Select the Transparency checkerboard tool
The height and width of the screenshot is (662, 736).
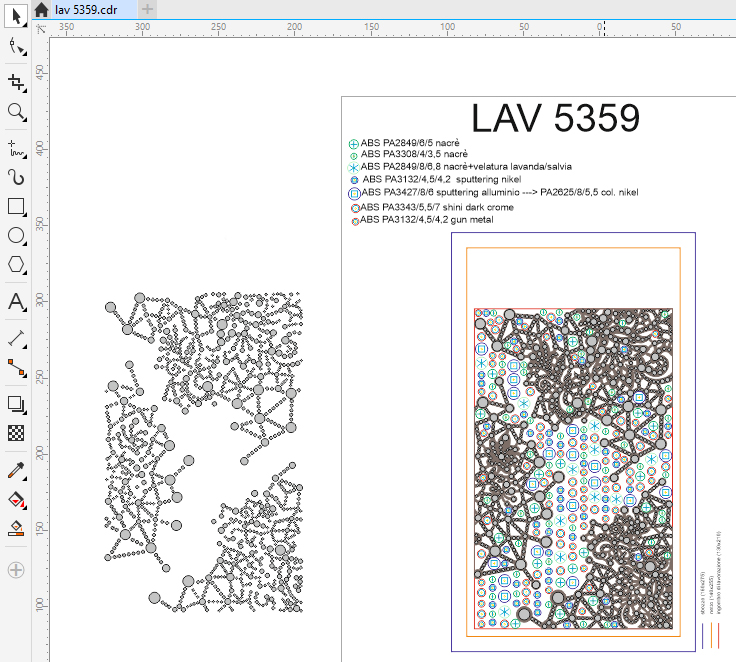[x=16, y=433]
